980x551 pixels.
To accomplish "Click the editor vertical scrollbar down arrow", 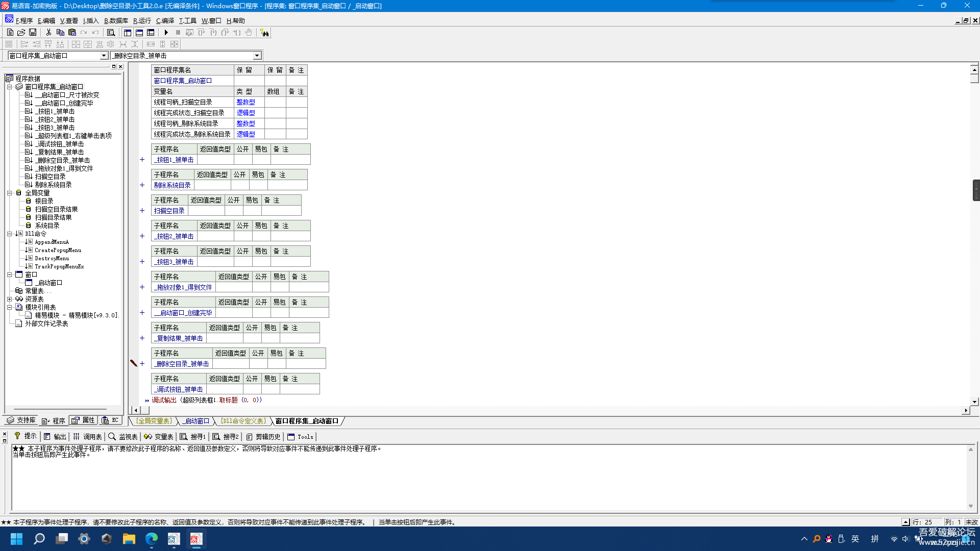I will tap(974, 402).
